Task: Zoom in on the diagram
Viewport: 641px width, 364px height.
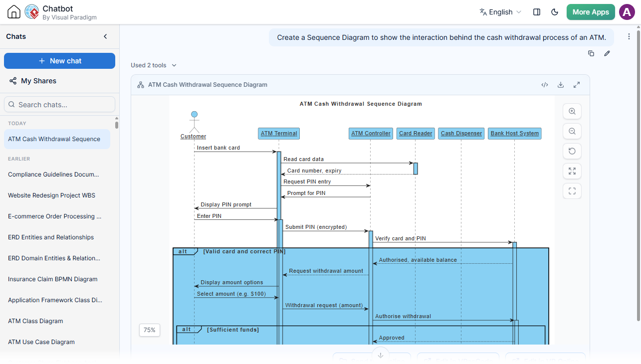Action: pos(572,111)
